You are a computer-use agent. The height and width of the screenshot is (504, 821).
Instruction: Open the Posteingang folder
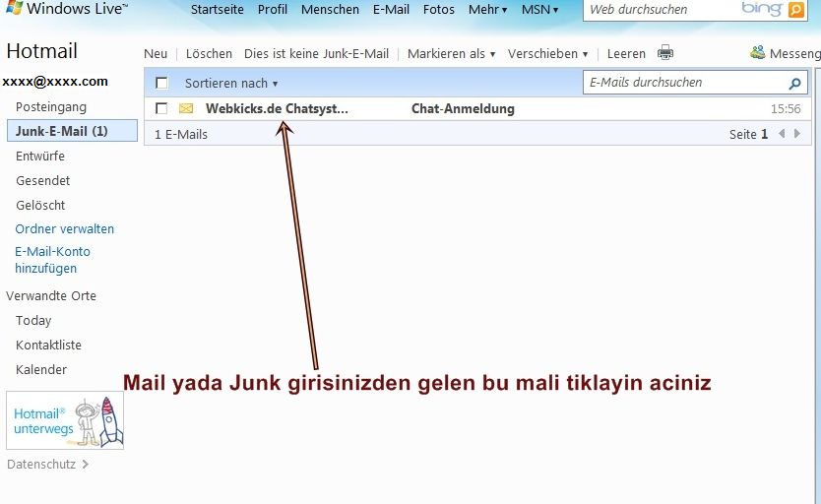[51, 106]
